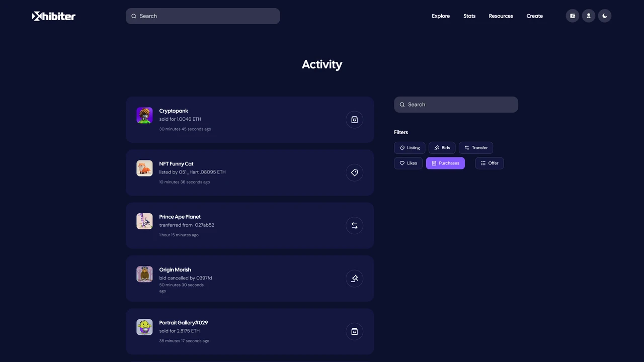Click gavel icon for Origin Morish
The width and height of the screenshot is (644, 362).
[355, 279]
